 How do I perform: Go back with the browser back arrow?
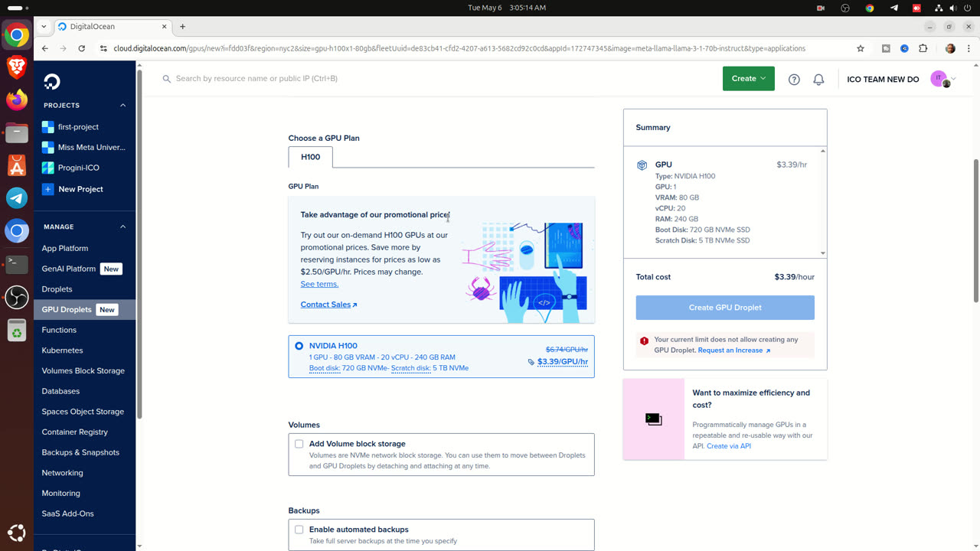45,48
